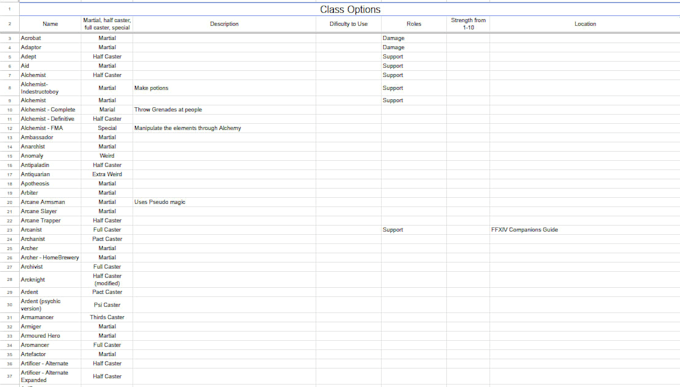Select the 'Arcane Trapper' name cell
The height and width of the screenshot is (387, 680).
coord(50,221)
